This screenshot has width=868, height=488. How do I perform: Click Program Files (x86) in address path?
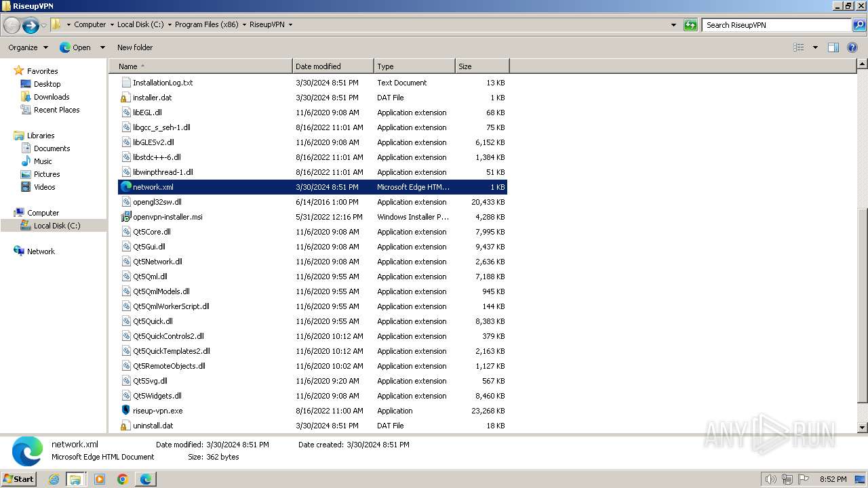206,24
